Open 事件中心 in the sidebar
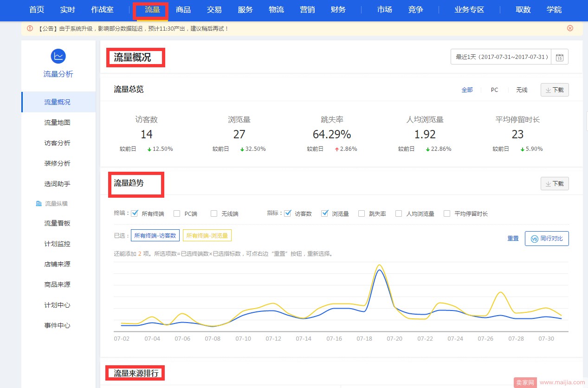The width and height of the screenshot is (588, 388). point(58,325)
